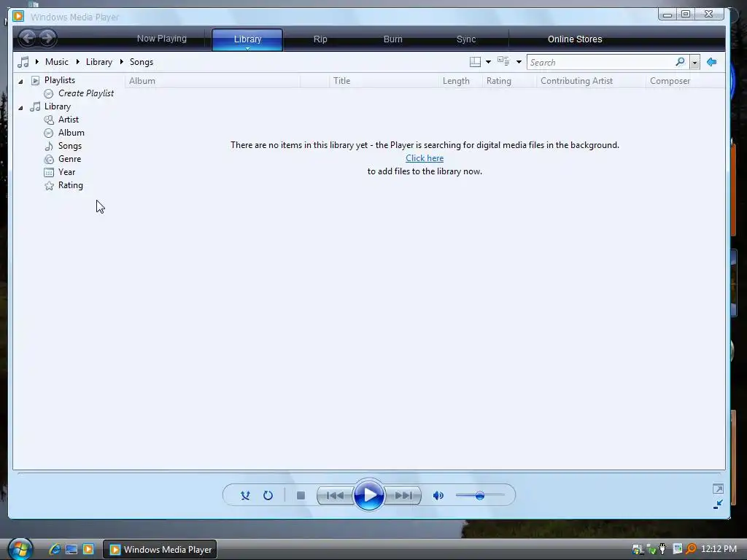Viewport: 747px width, 560px height.
Task: Open the Rip tab
Action: [320, 39]
